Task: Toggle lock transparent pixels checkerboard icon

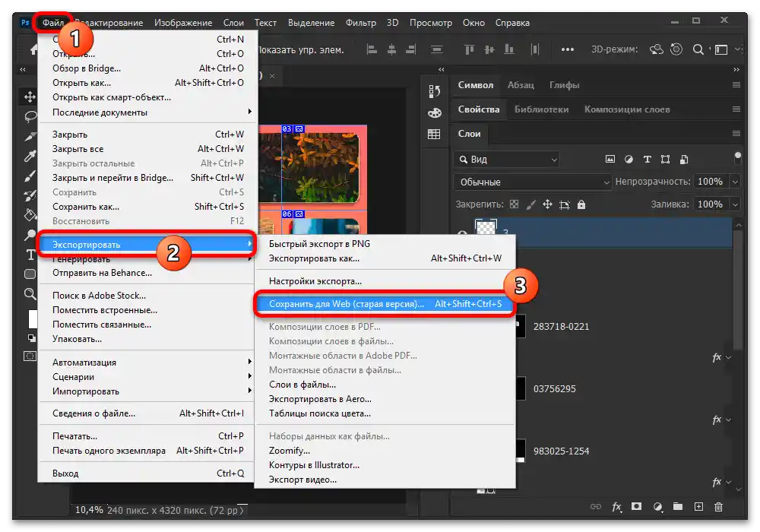Action: pos(515,204)
